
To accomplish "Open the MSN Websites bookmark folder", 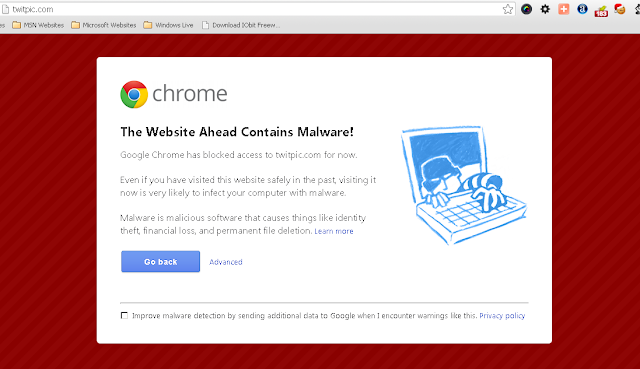I will 38,25.
